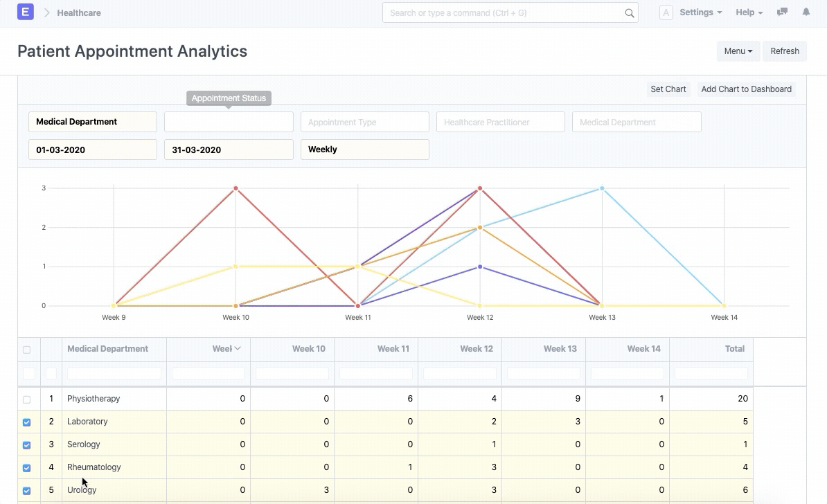Click the breadcrumb arrow before Healthcare
Screen dimensions: 827x504
(46, 12)
